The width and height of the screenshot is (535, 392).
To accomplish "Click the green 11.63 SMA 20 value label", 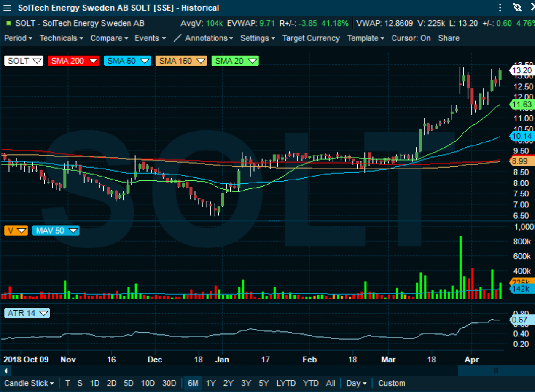I will (x=523, y=104).
